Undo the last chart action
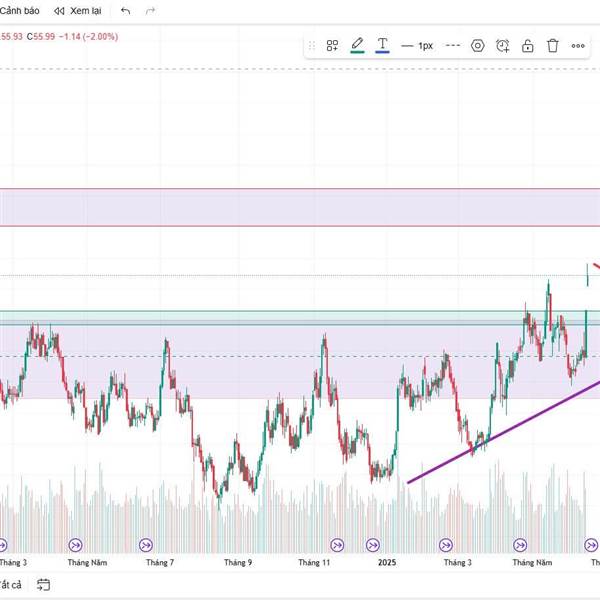This screenshot has height=600, width=600. tap(126, 11)
